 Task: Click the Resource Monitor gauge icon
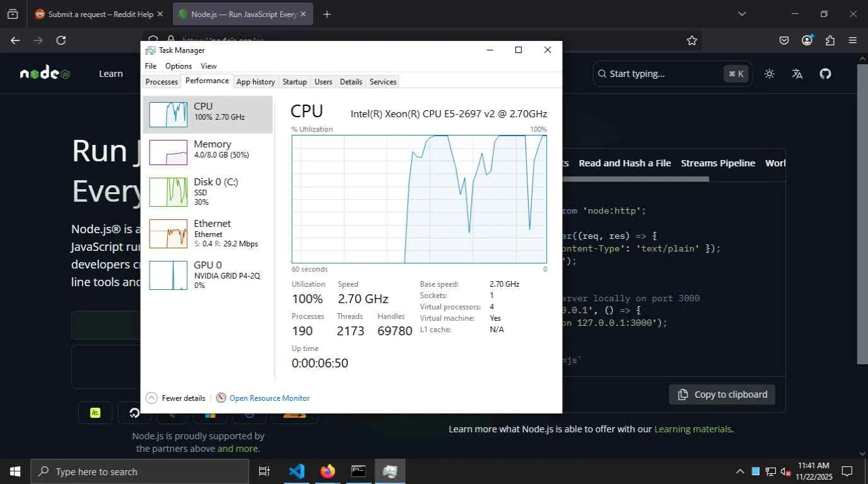(x=221, y=398)
